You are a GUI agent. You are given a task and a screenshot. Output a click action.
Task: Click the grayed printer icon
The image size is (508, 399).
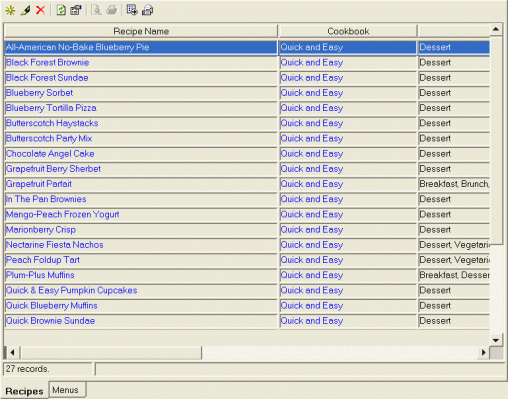pyautogui.click(x=112, y=10)
